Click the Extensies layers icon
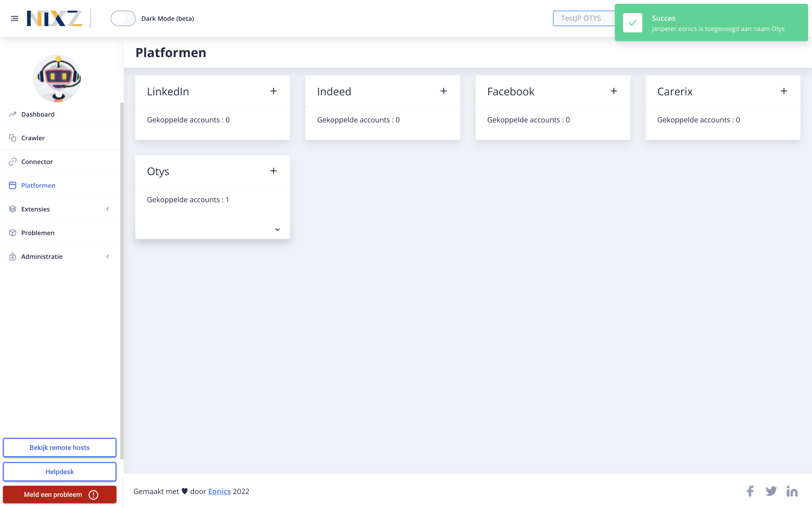812x508 pixels. [x=12, y=209]
